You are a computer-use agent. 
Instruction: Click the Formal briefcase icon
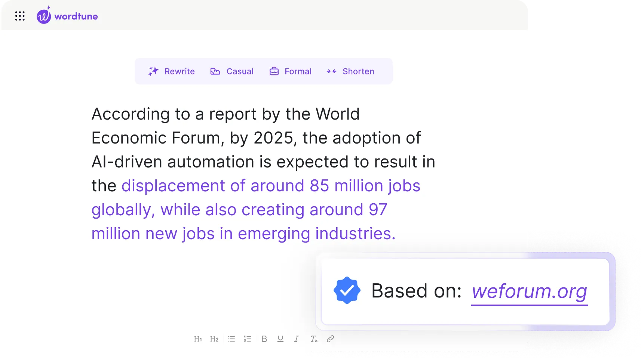click(x=274, y=71)
